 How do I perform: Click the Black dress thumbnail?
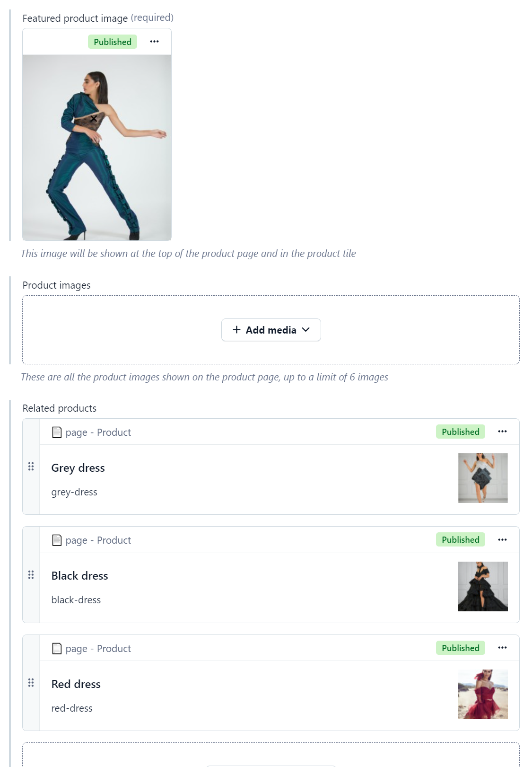point(483,586)
